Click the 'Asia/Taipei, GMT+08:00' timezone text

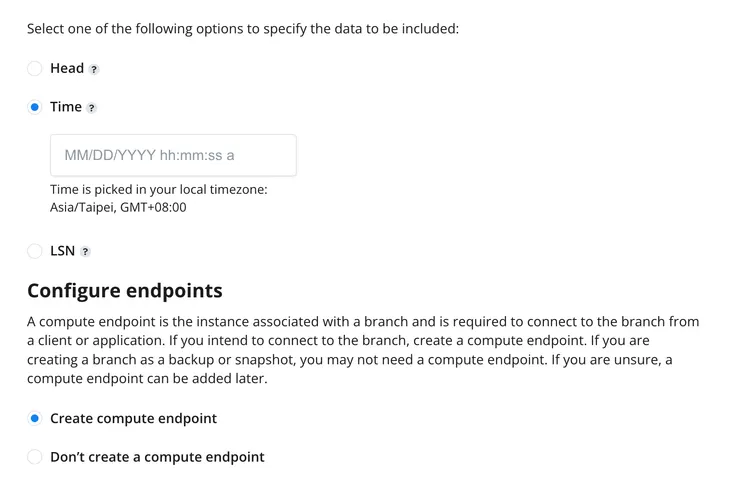[118, 208]
